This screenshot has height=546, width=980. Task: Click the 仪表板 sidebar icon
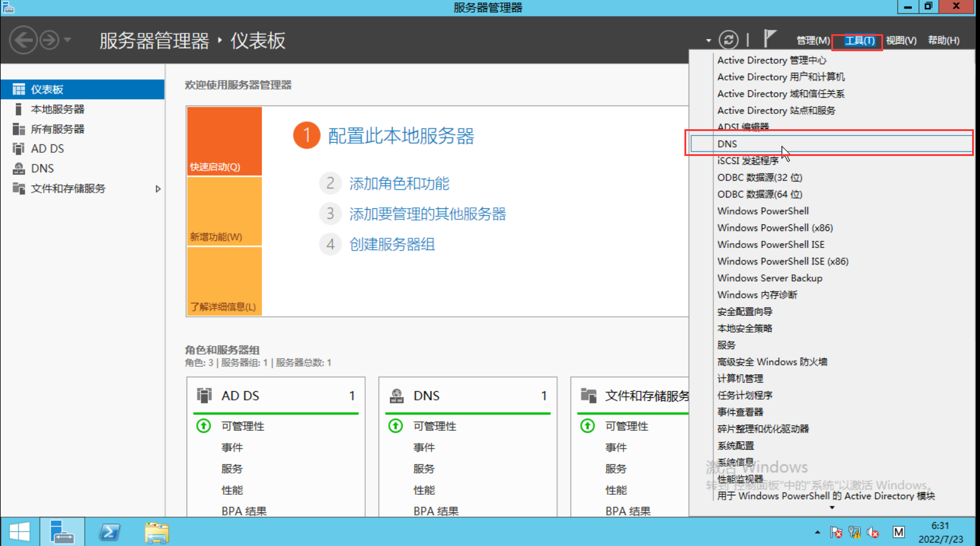19,89
